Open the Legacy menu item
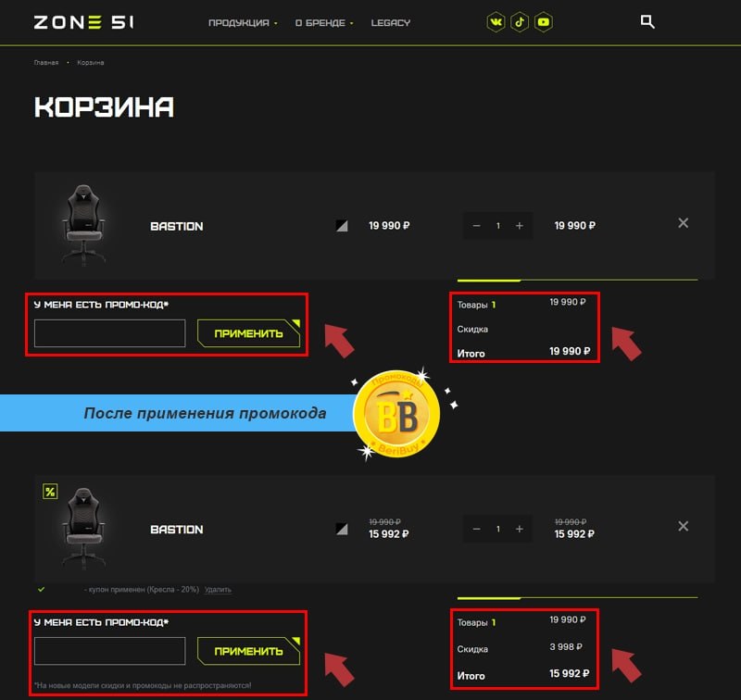Image resolution: width=741 pixels, height=700 pixels. pos(390,22)
